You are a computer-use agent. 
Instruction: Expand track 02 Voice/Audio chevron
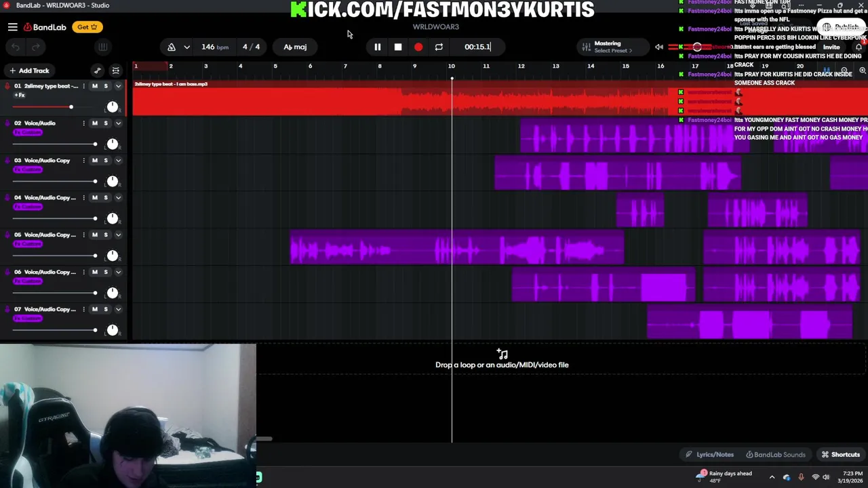(x=118, y=123)
